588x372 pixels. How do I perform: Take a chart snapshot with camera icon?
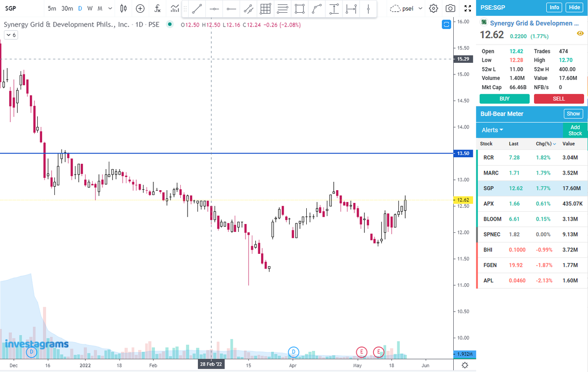coord(450,8)
